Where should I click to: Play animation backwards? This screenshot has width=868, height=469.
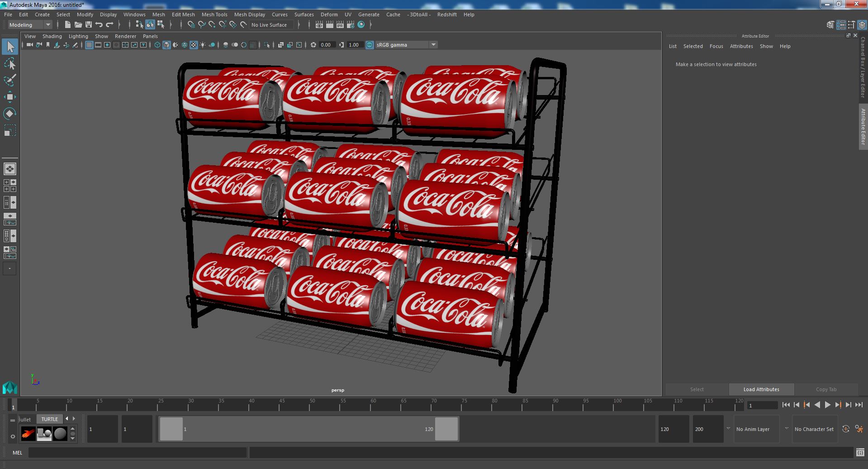pyautogui.click(x=817, y=405)
